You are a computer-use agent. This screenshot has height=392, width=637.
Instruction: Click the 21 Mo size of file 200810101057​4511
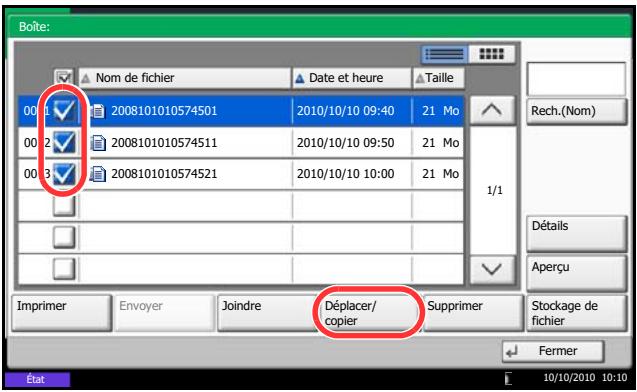click(440, 143)
